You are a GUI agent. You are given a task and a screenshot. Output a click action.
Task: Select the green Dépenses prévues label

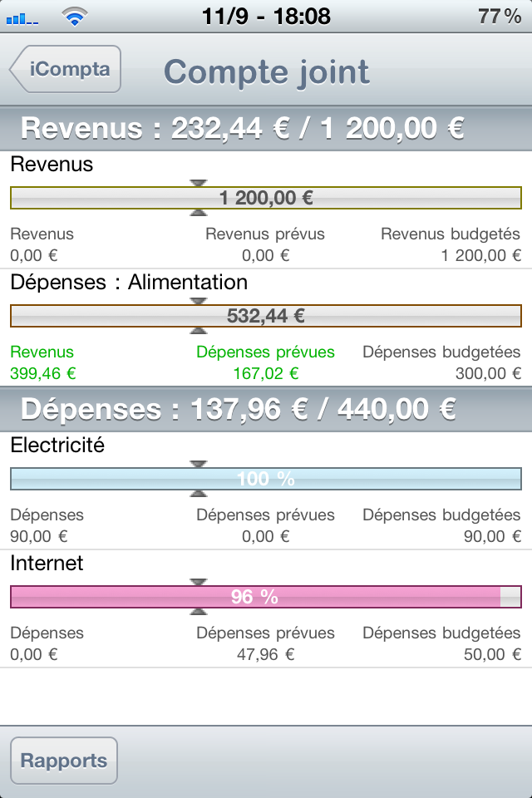(266, 352)
